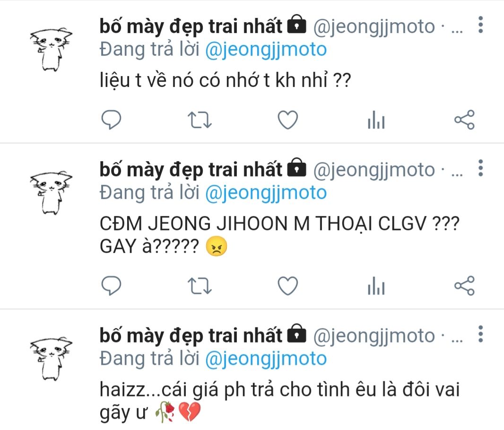Like the first tweet
Viewport: 504px width, 430px height.
pyautogui.click(x=287, y=120)
